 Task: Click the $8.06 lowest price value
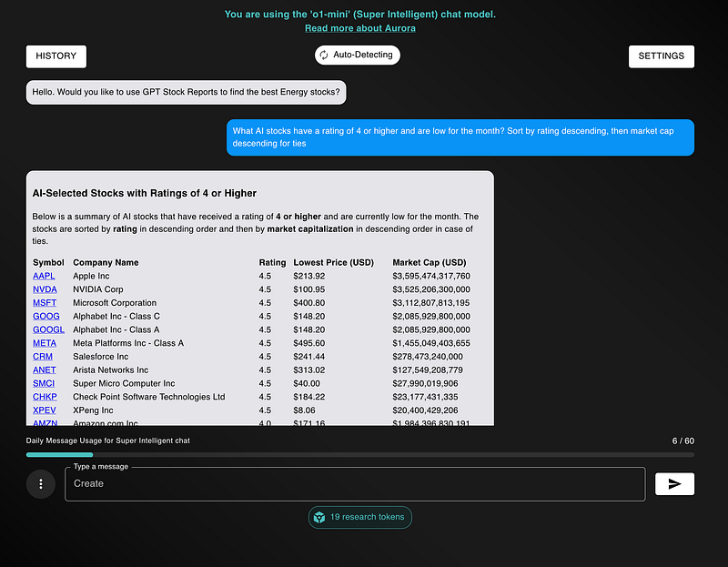click(304, 410)
